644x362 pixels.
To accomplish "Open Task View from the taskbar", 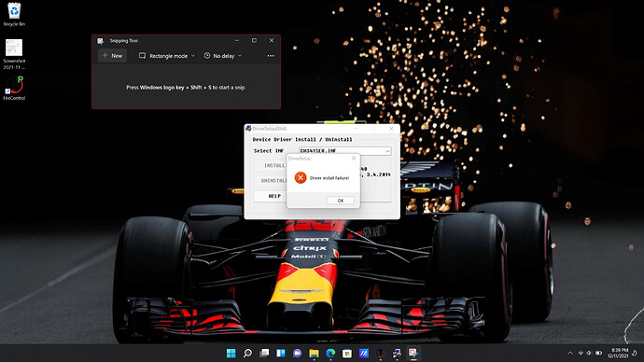I will point(264,354).
